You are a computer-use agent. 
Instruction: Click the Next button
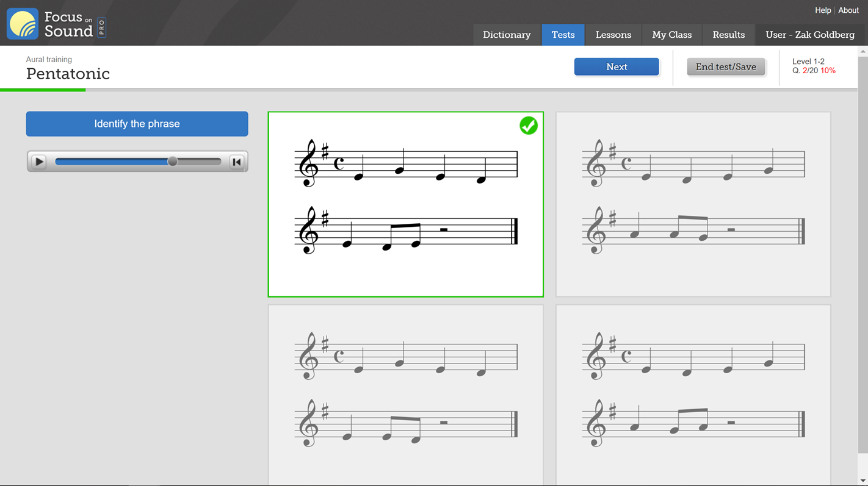(617, 67)
